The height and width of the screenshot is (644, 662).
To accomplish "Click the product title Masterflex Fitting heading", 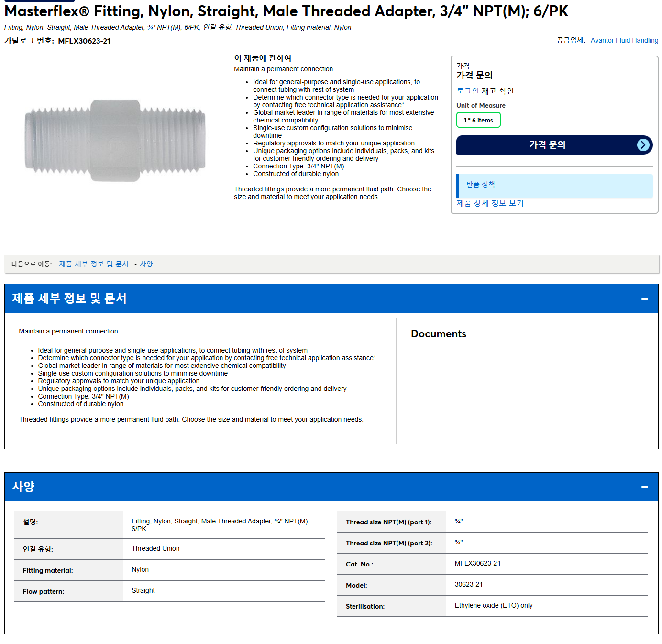I will click(x=286, y=11).
